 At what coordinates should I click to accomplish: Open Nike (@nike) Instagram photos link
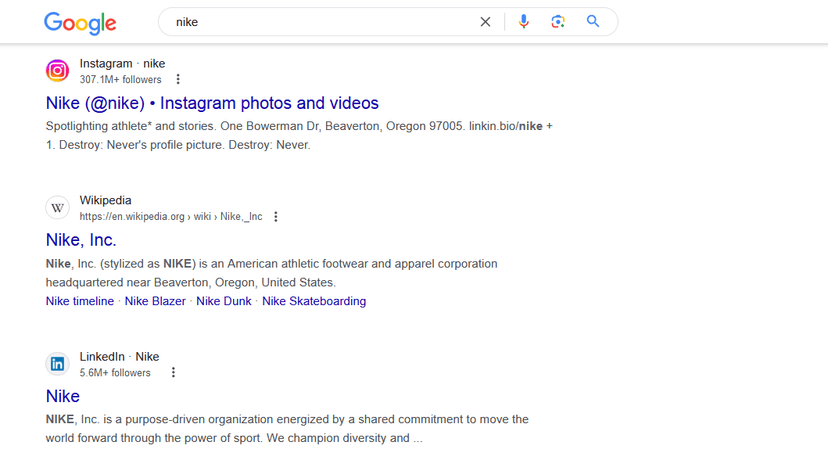212,103
